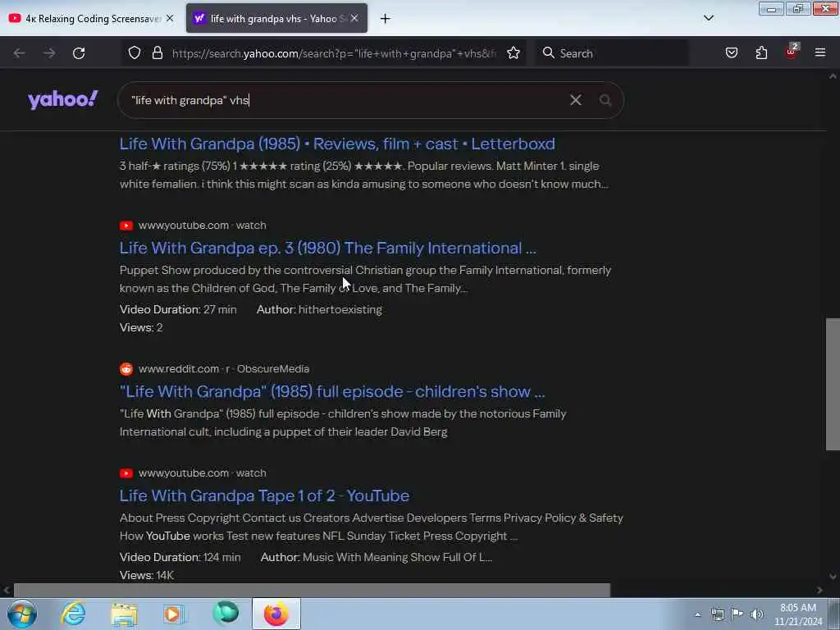The image size is (840, 630).
Task: Open the volume speaker tray icon
Action: [x=756, y=614]
